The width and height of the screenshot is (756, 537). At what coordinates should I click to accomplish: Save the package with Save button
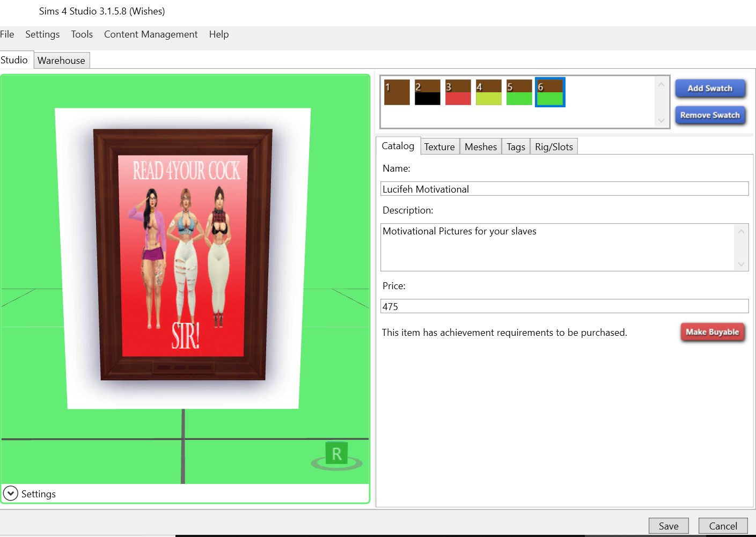tap(669, 526)
